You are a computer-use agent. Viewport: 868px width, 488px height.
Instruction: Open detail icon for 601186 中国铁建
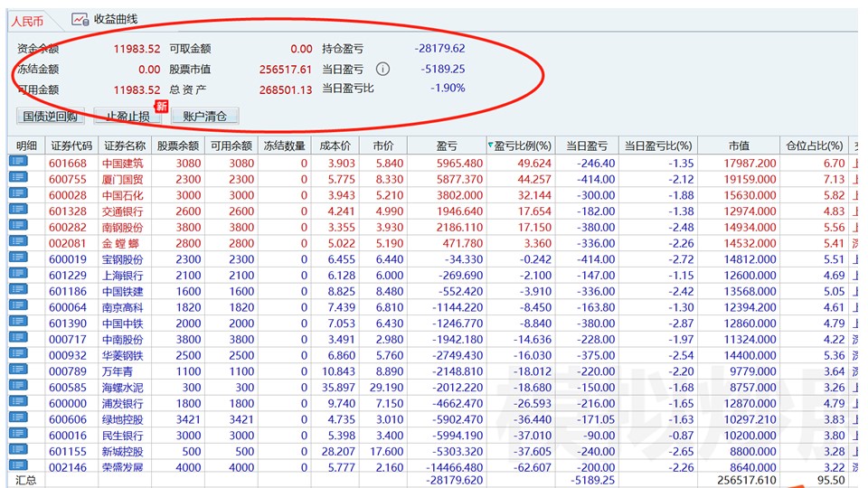click(x=18, y=290)
